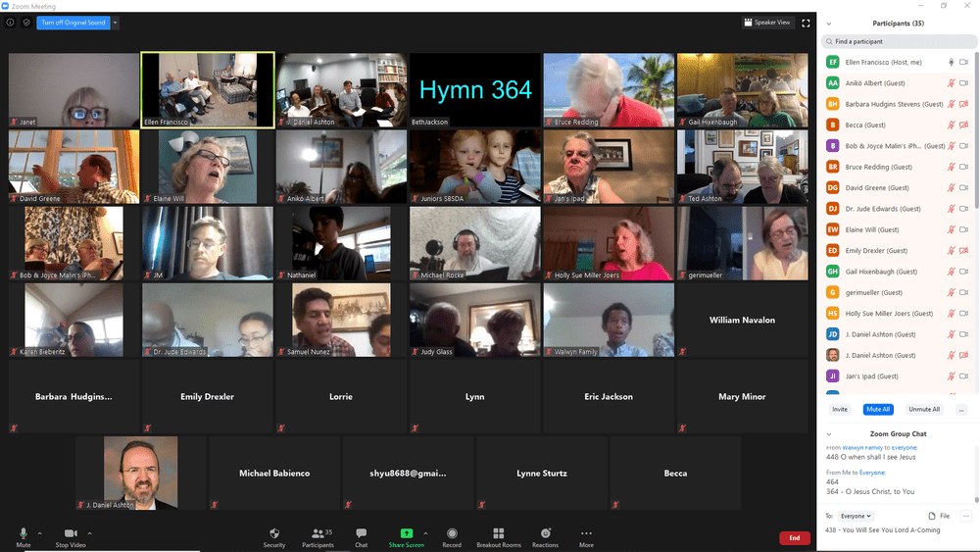Click the green Share Screen icon

[407, 534]
